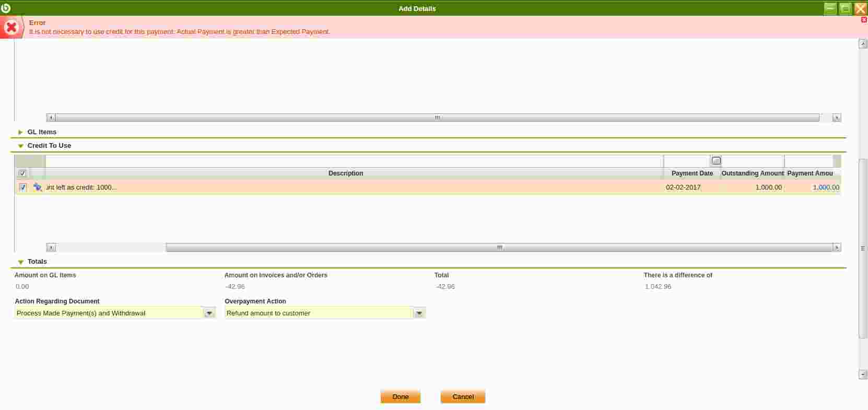868x410 pixels.
Task: Edit the blue Payment Amount value 1,000.00
Action: pyautogui.click(x=826, y=187)
